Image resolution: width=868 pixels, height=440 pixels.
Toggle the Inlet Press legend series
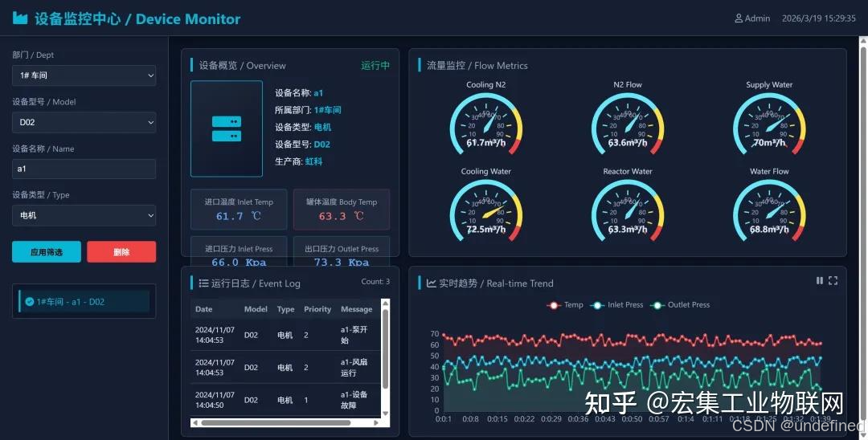tap(616, 304)
